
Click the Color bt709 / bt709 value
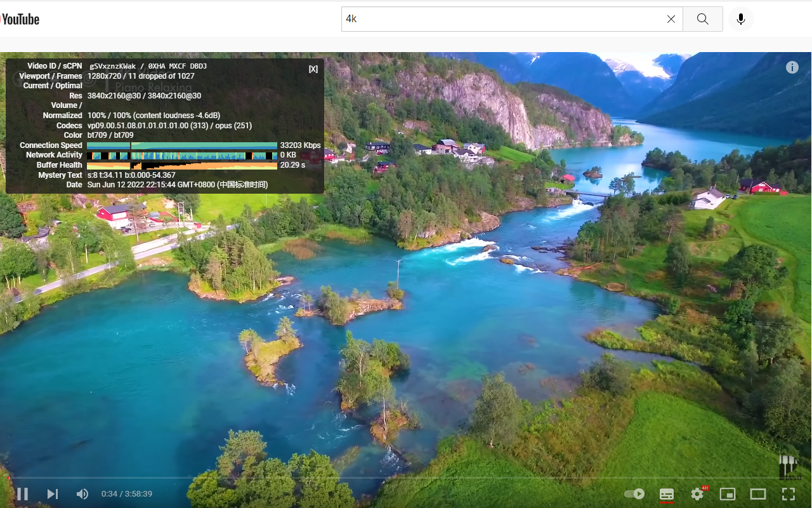point(110,135)
